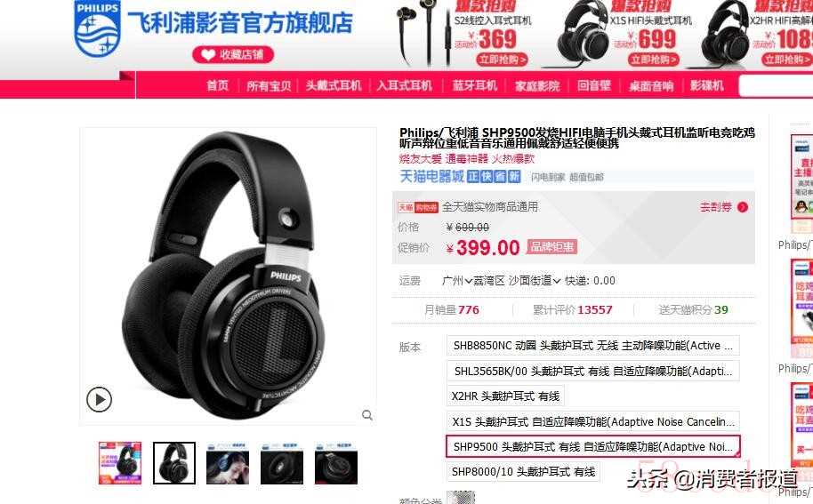Play the product video on main image
Screen dimensions: 813x504
pyautogui.click(x=99, y=399)
